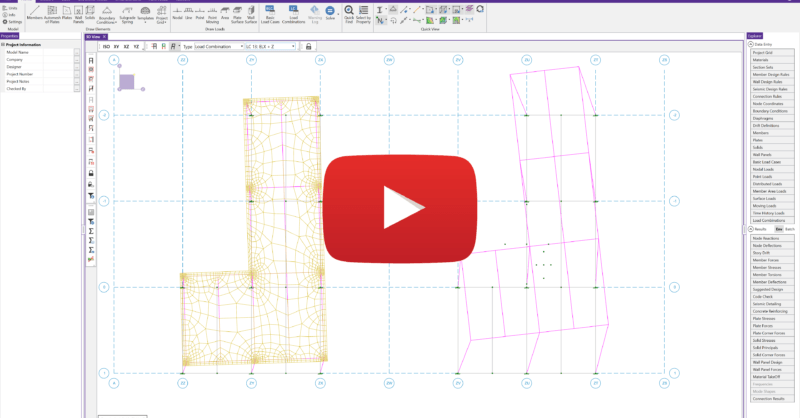
Task: Open the Type dropdown showing Load Combination
Action: coord(217,46)
